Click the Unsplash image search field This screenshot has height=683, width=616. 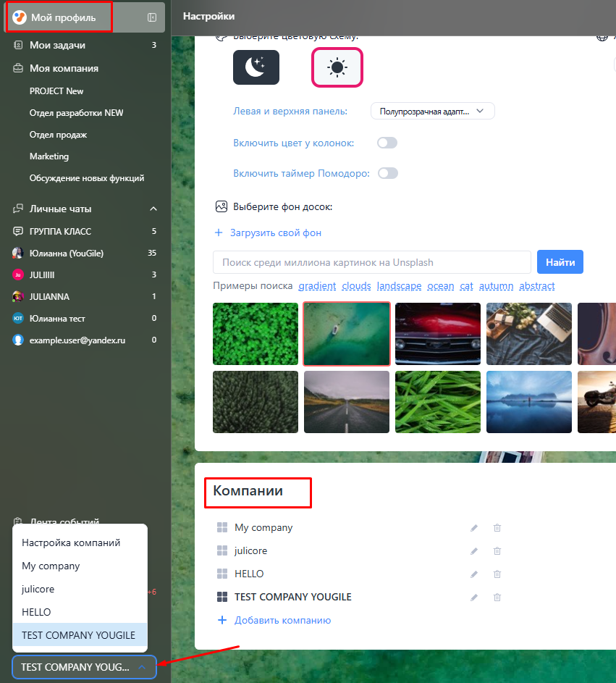(x=372, y=262)
